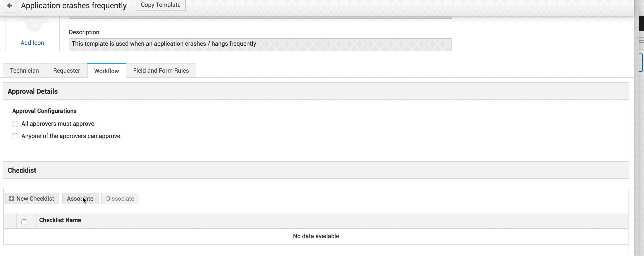Select the Workflow tab
This screenshot has width=644, height=256.
tap(106, 71)
